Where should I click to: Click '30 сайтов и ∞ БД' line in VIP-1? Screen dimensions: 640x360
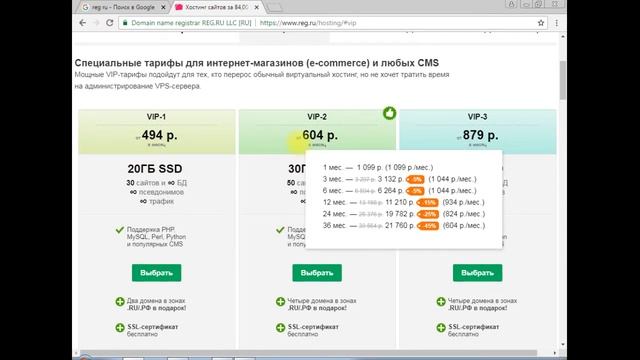156,183
